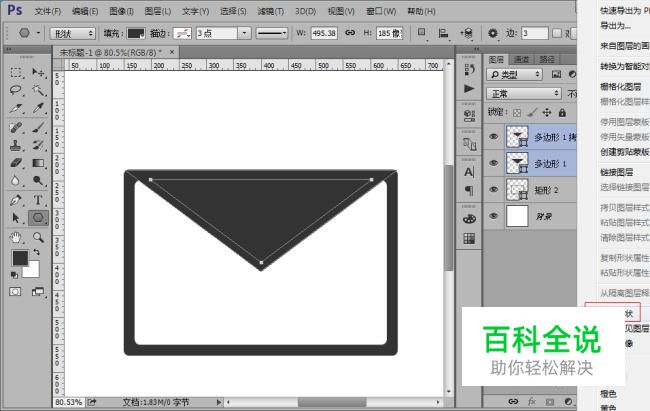Filter layers by pixel layer icon
This screenshot has width=650, height=411.
(x=556, y=74)
